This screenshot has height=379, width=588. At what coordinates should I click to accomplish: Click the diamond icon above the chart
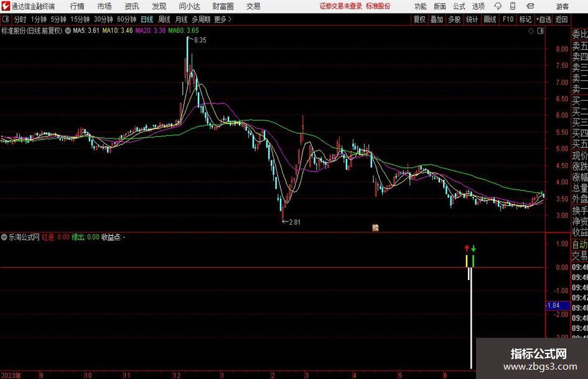(x=531, y=31)
